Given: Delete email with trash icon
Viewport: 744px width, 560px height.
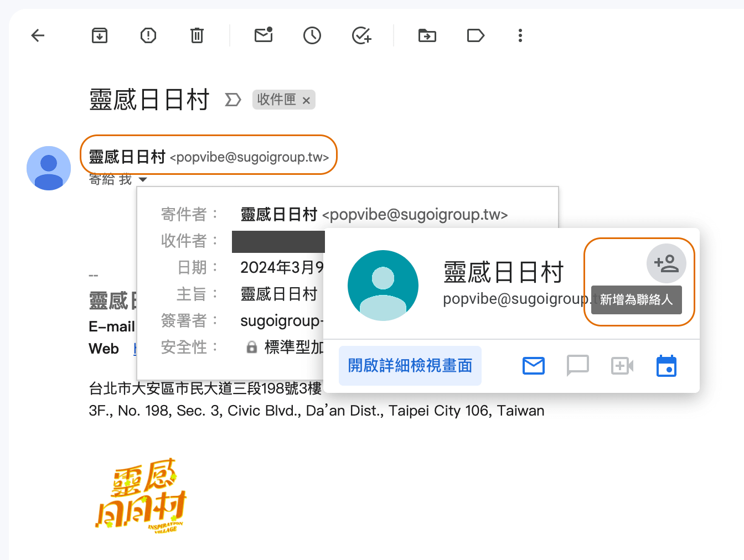Looking at the screenshot, I should tap(197, 36).
